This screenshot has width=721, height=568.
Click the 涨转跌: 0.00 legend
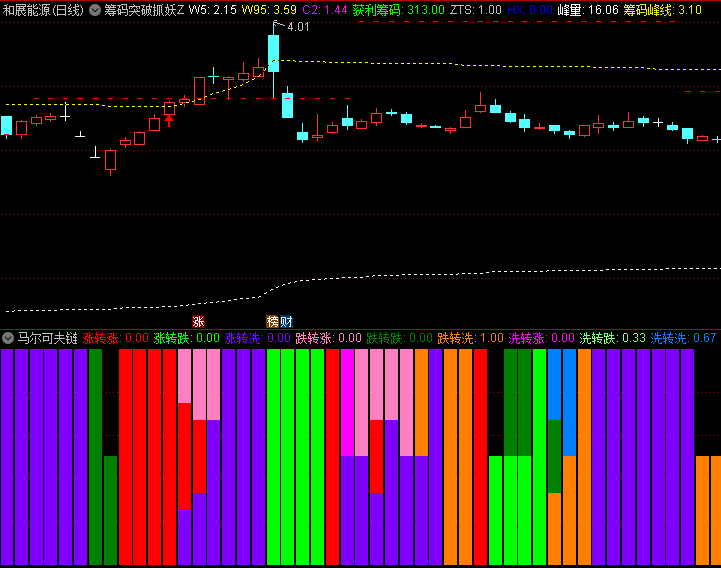point(187,339)
